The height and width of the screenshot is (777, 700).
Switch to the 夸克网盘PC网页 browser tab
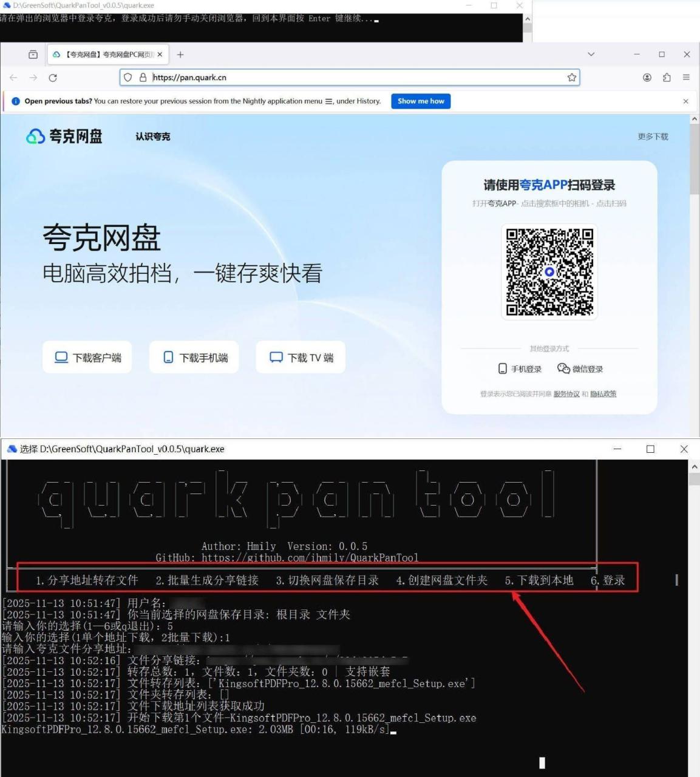click(x=103, y=54)
